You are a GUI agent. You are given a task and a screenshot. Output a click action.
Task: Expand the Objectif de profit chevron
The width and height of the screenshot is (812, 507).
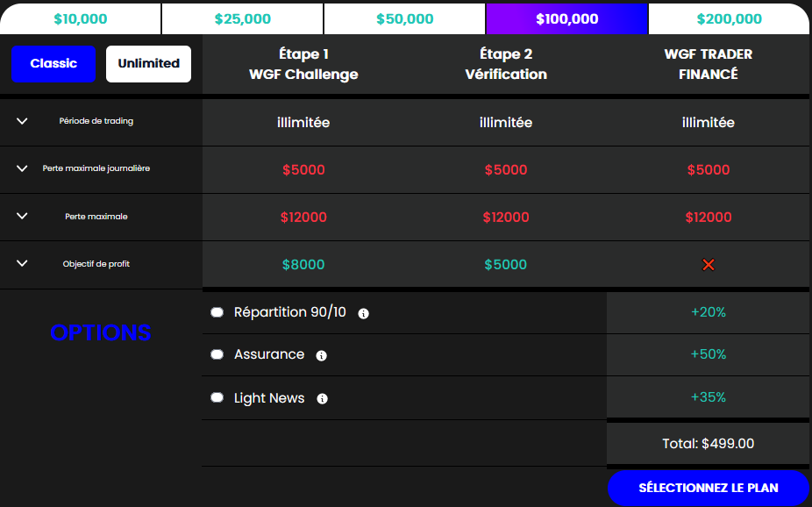click(22, 263)
